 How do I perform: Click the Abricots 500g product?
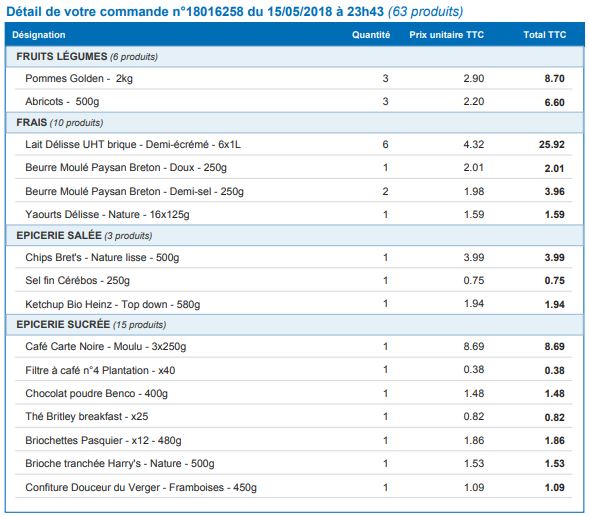62,101
